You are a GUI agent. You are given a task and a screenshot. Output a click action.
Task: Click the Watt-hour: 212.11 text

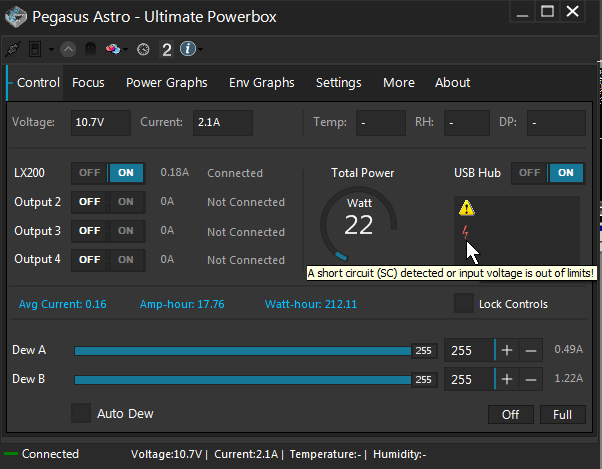(x=311, y=304)
